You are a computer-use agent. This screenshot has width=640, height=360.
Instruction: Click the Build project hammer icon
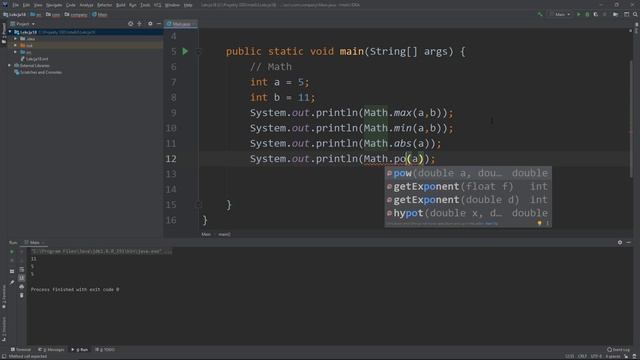point(540,14)
